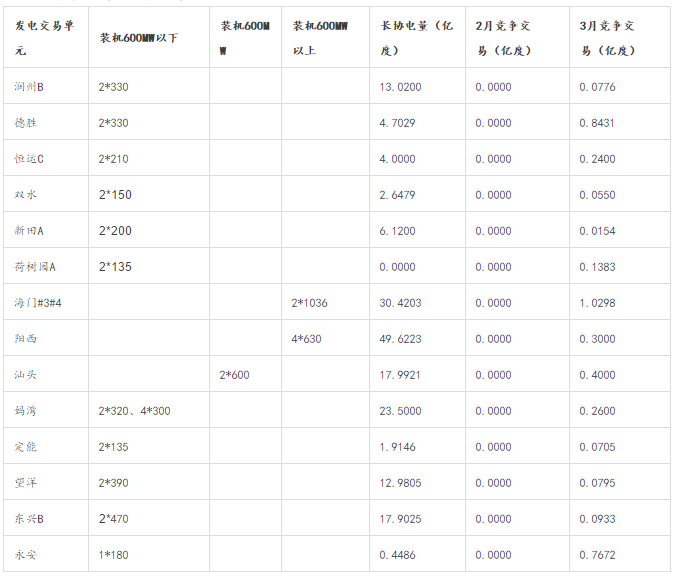Click the 1.0298 March trading value

tap(597, 303)
